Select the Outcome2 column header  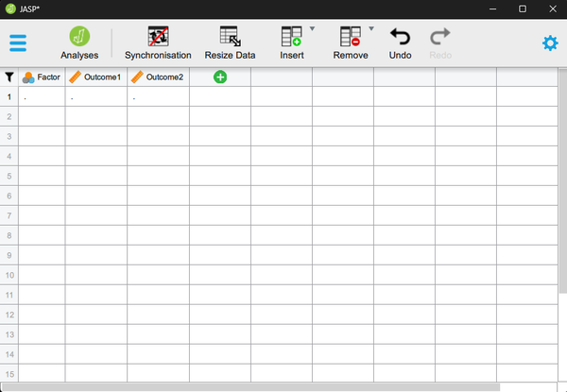click(x=159, y=77)
